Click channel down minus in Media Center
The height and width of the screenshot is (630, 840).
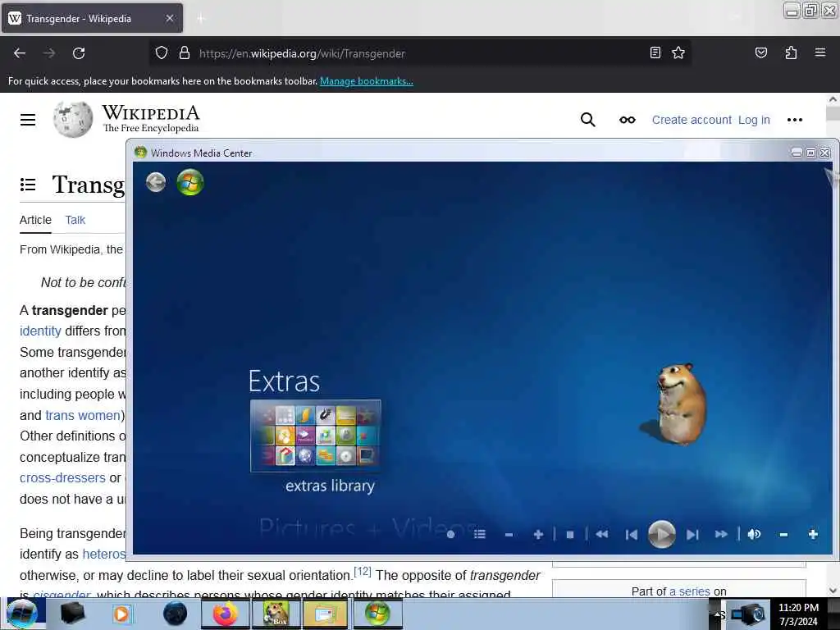tap(509, 535)
